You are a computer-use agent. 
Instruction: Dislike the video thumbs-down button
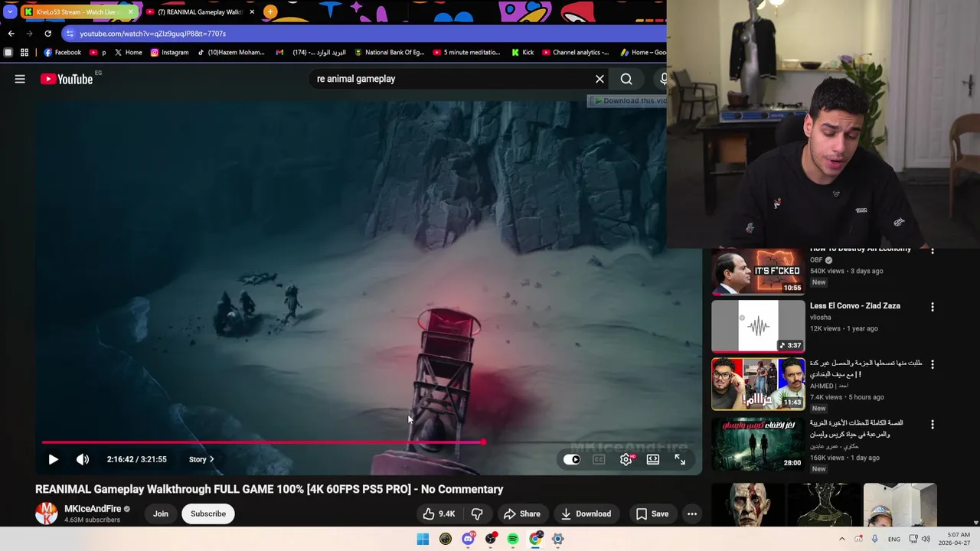[477, 514]
